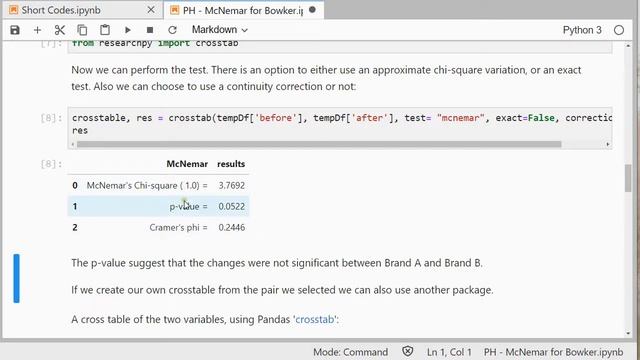Open the Markdown cell type dropdown
This screenshot has width=640, height=360.
point(220,30)
